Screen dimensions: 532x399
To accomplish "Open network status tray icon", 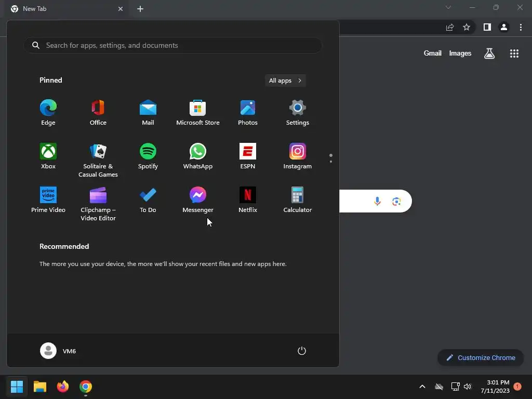I will point(455,387).
